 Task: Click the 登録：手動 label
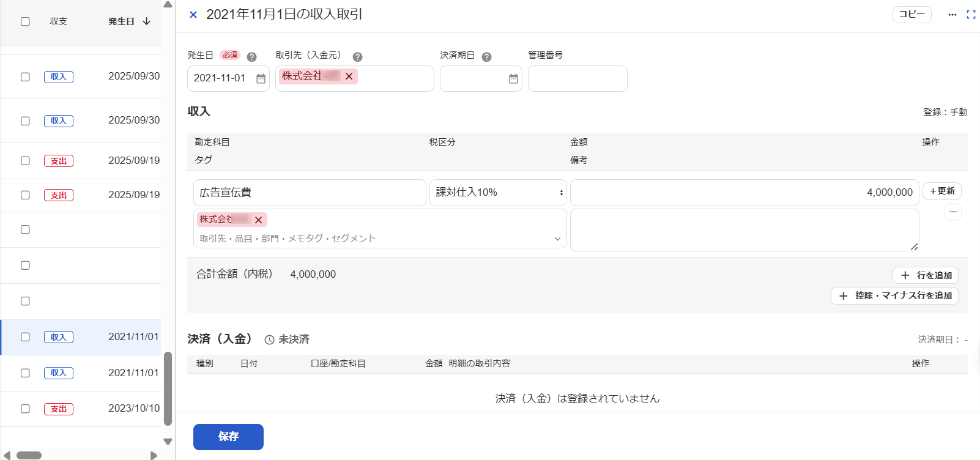coord(945,112)
